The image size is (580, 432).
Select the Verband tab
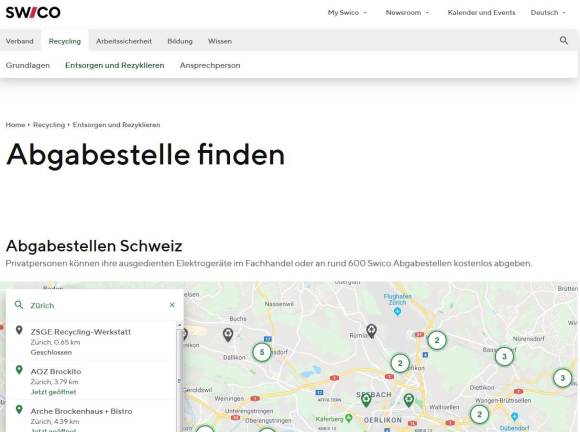[20, 41]
